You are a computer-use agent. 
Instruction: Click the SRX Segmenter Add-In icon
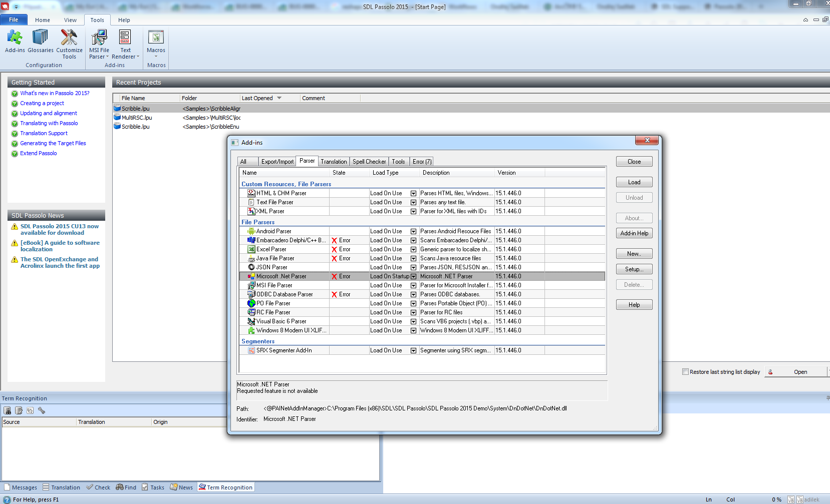pos(251,350)
